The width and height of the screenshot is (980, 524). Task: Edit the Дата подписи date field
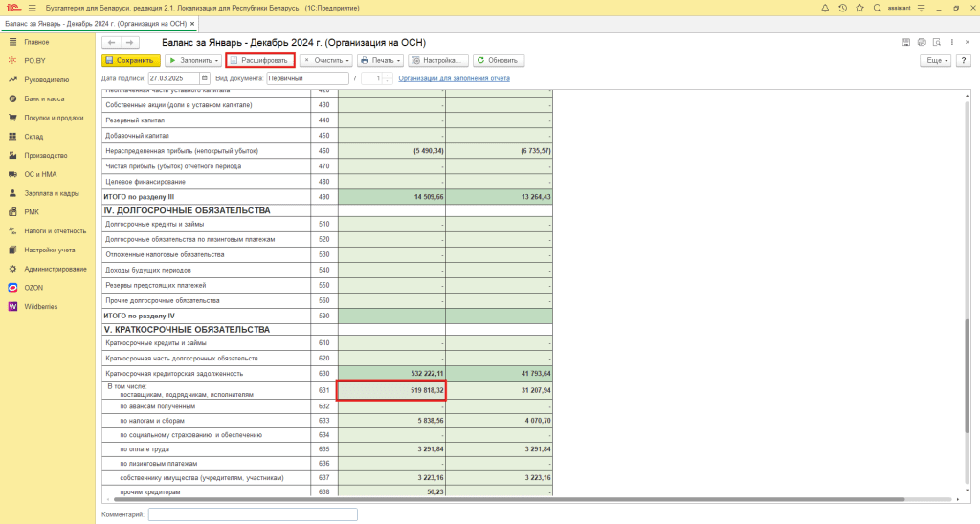pos(173,78)
